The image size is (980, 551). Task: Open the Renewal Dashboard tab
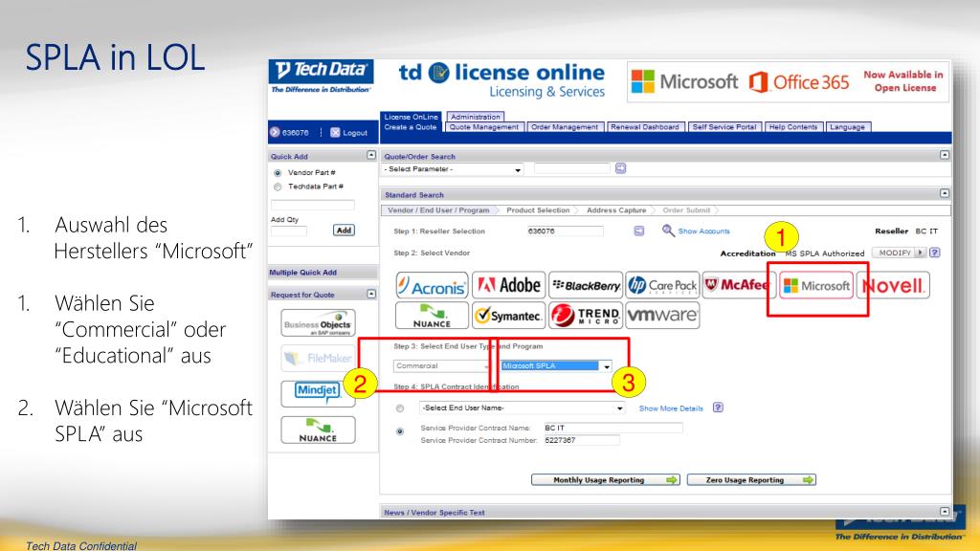coord(644,127)
